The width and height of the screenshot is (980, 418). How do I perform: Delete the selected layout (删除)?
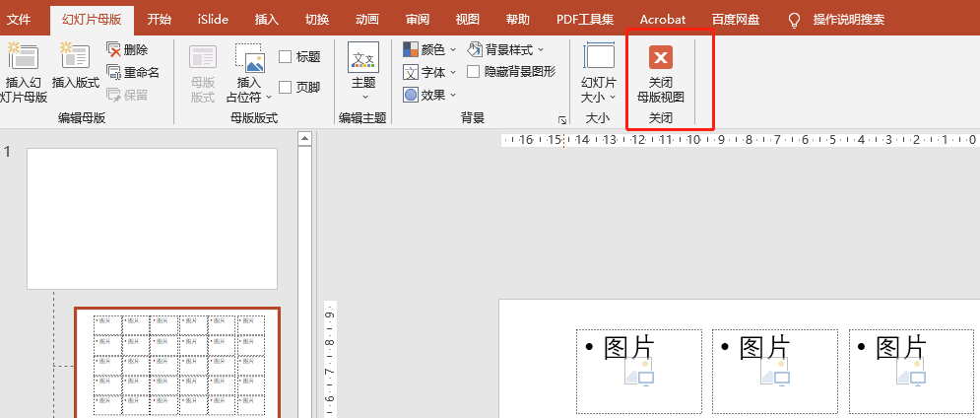pos(127,49)
